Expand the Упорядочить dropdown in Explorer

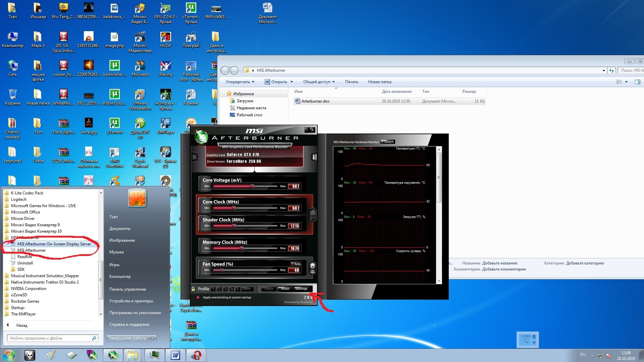tap(240, 82)
